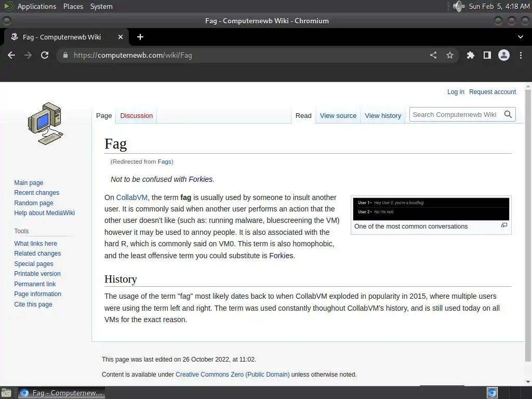Click What links here

(x=36, y=243)
